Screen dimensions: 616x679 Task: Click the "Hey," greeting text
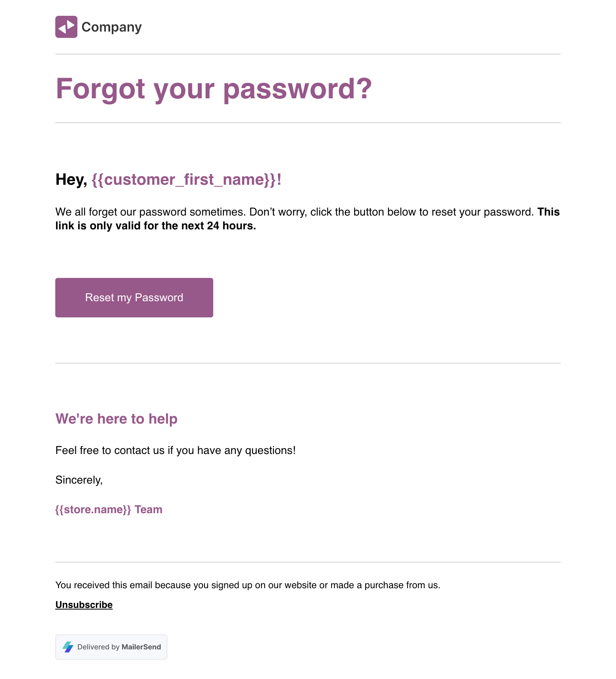71,180
